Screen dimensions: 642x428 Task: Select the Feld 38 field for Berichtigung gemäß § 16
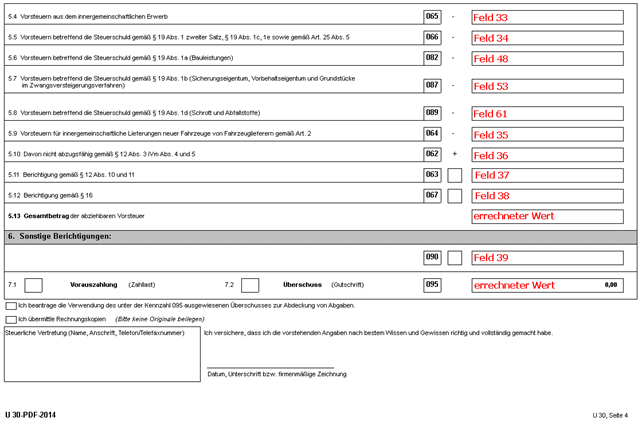(548, 196)
